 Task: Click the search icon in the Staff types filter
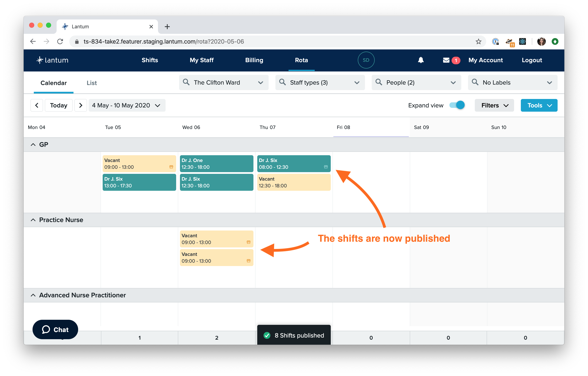pos(282,82)
